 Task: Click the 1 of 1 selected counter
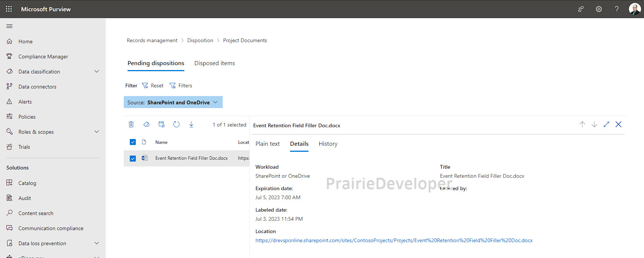point(229,125)
